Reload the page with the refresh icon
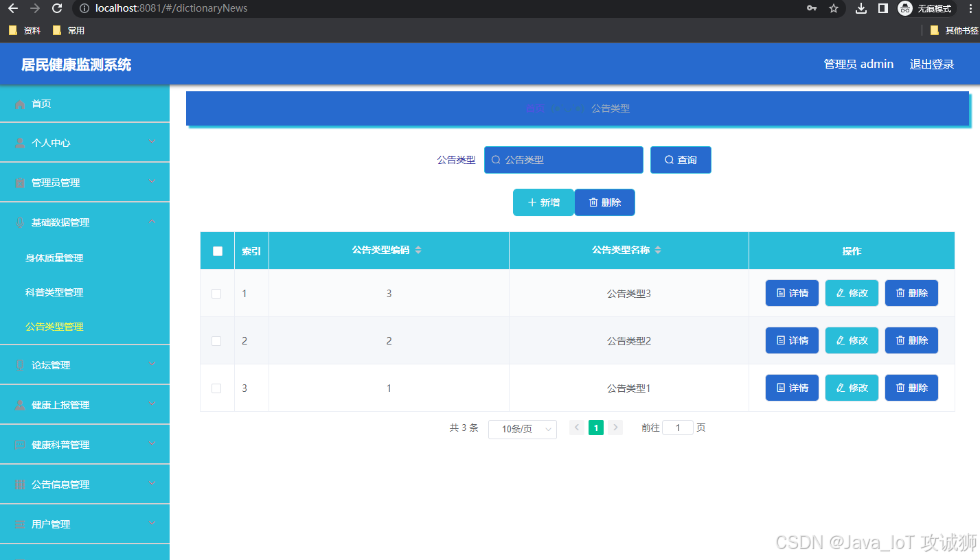Screen dimensions: 980x560 click(x=58, y=8)
